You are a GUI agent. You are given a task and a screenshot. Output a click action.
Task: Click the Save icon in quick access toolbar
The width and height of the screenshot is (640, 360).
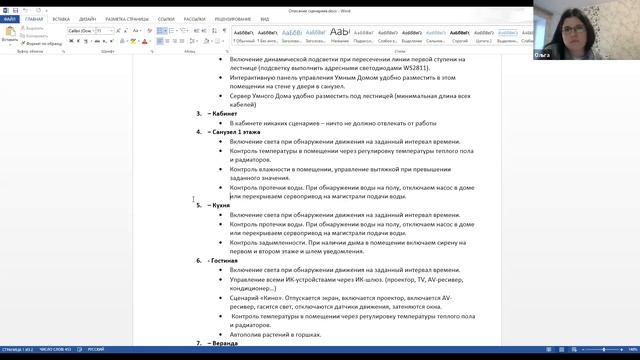[x=16, y=11]
